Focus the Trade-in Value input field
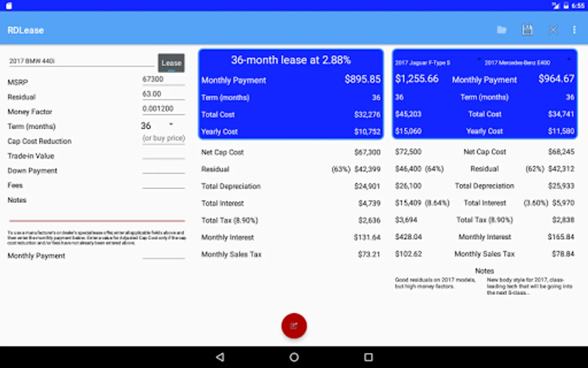588x368 pixels. tap(163, 154)
